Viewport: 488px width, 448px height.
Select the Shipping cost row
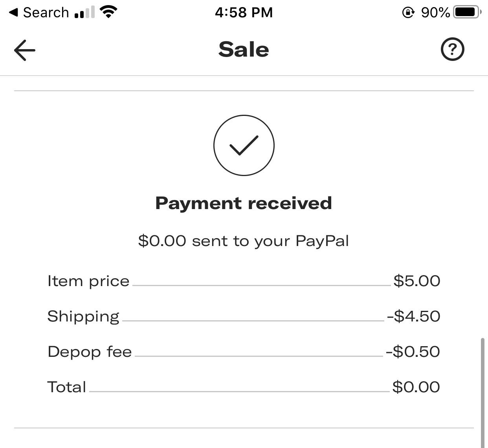tap(244, 316)
